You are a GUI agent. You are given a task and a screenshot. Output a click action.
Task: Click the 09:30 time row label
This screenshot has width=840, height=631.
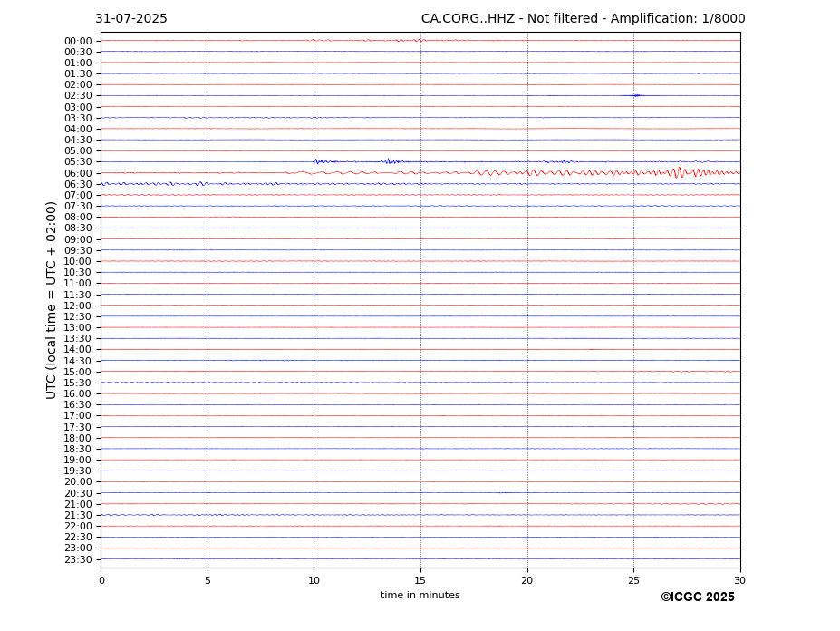[78, 250]
